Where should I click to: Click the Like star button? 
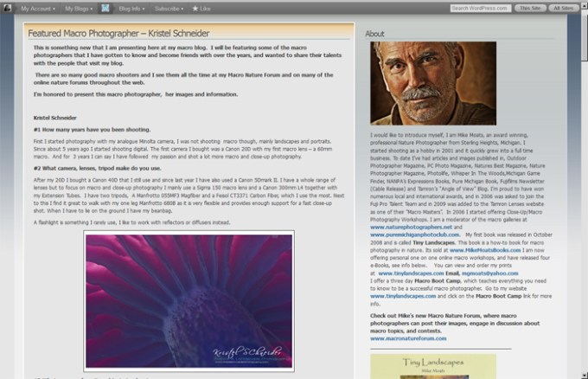(200, 8)
